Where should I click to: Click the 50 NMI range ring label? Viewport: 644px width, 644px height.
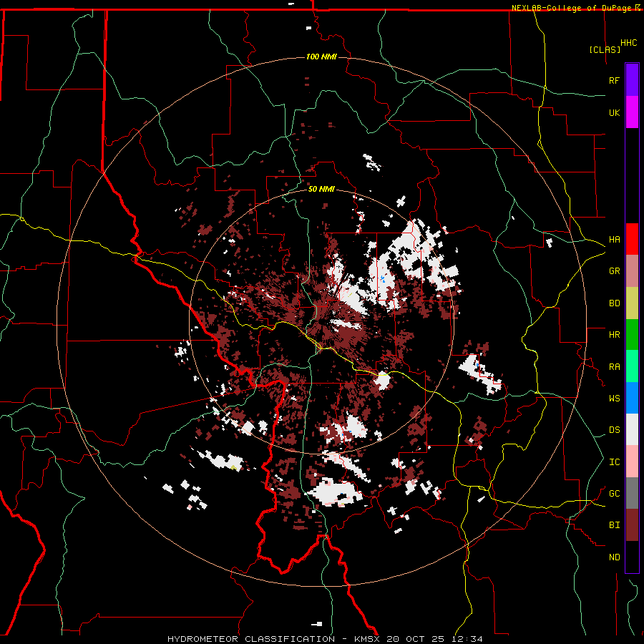pyautogui.click(x=321, y=189)
